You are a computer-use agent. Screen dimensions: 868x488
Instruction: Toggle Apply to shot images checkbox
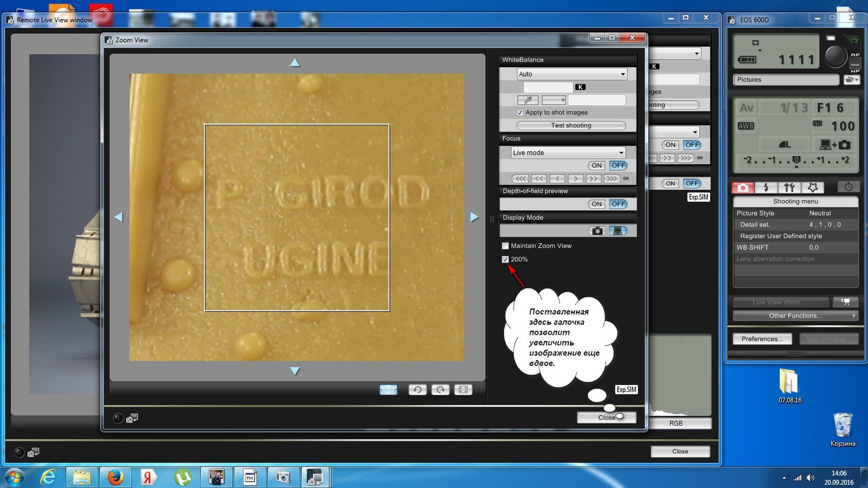tap(520, 113)
